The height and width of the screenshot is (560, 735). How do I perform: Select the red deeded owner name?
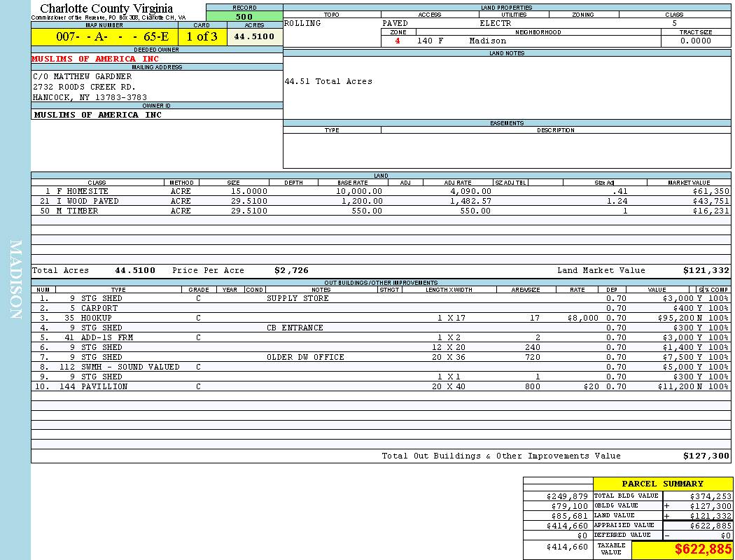point(97,59)
